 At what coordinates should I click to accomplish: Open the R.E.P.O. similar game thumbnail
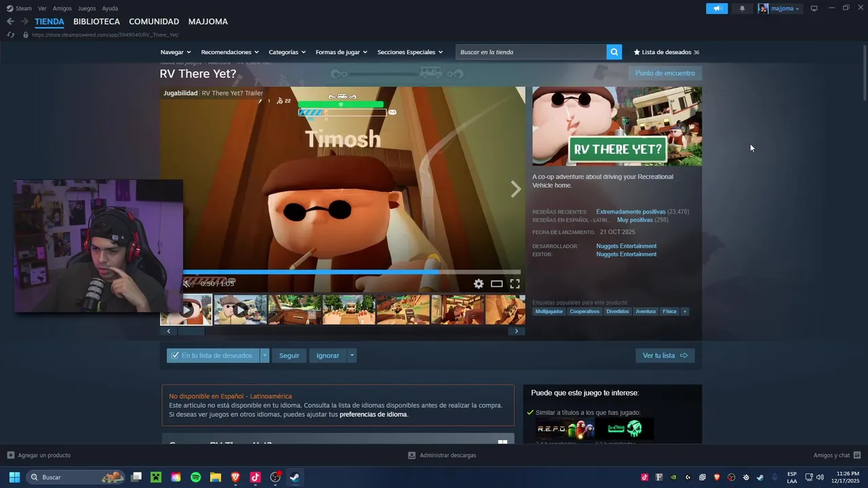(x=565, y=429)
